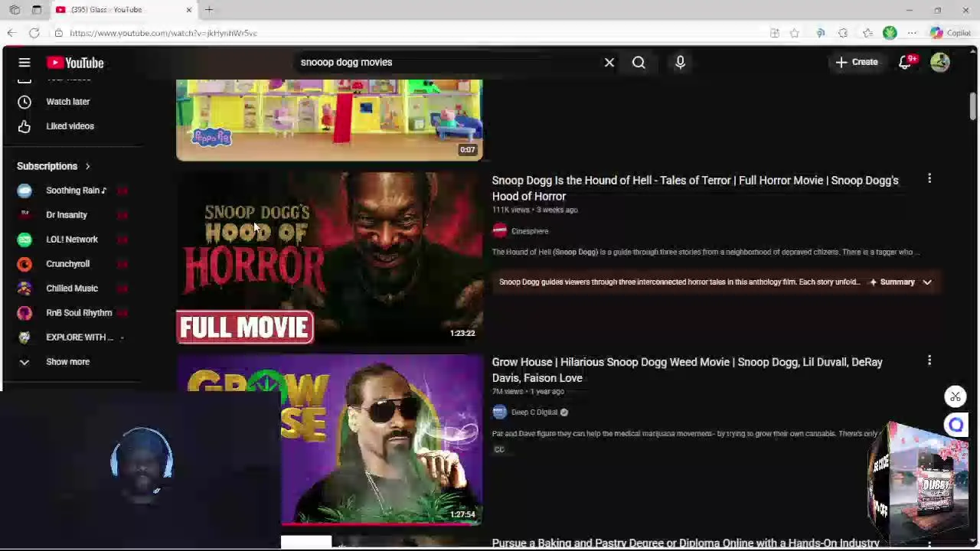This screenshot has width=980, height=551.
Task: Open the YouTube guide hamburger menu
Action: coord(24,63)
